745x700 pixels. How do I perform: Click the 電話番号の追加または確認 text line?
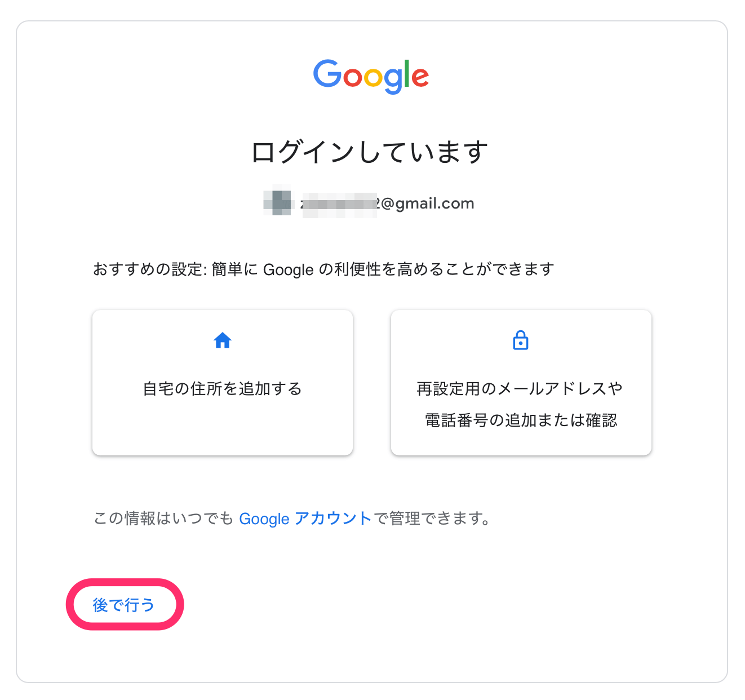521,420
